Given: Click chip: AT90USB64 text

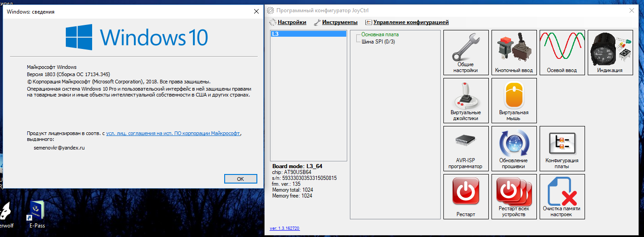Looking at the screenshot, I should click(291, 172).
